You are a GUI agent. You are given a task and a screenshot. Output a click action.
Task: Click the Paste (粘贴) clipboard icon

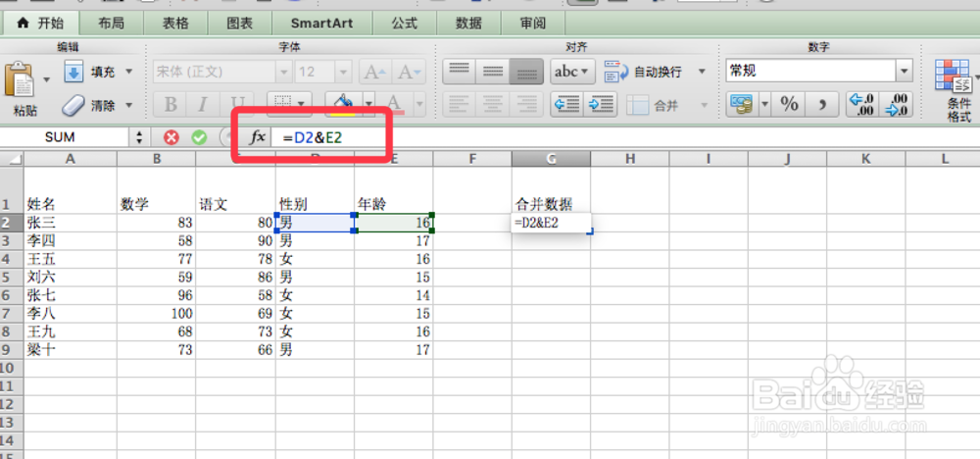[20, 78]
